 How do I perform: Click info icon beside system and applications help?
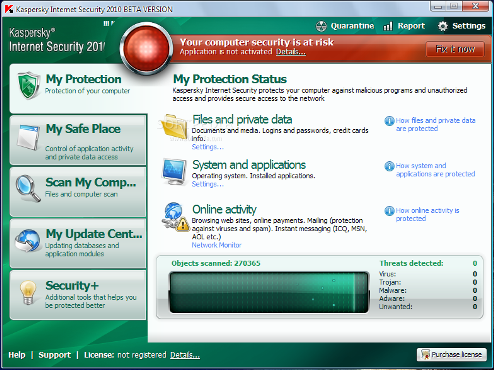(x=389, y=166)
